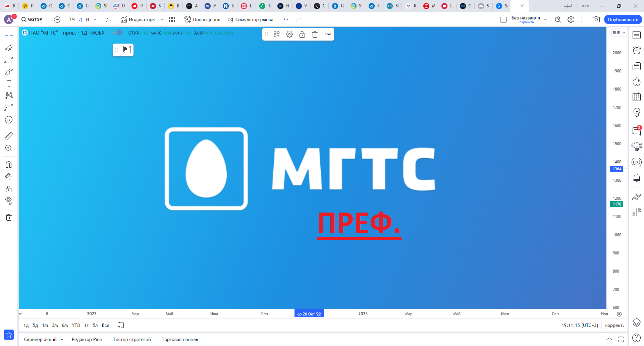Click the forecasting tool on the small floating panel
Image resolution: width=644 pixels, height=346 pixels.
point(127,50)
